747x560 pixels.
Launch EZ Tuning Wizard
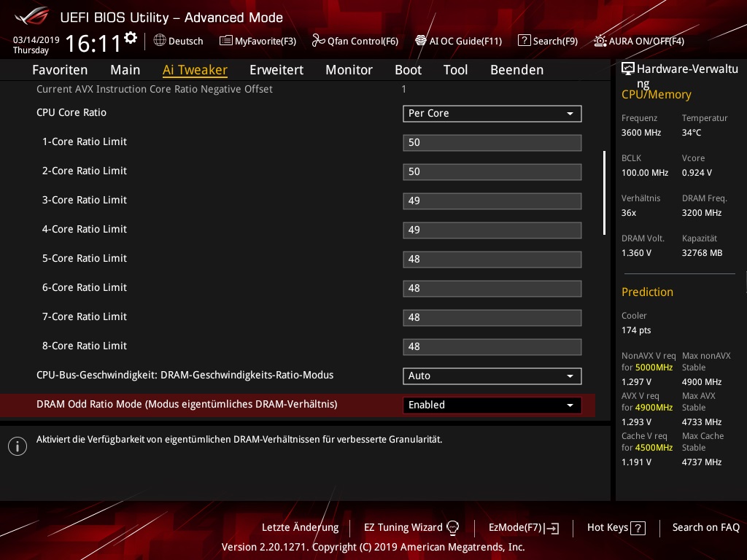[x=411, y=528]
